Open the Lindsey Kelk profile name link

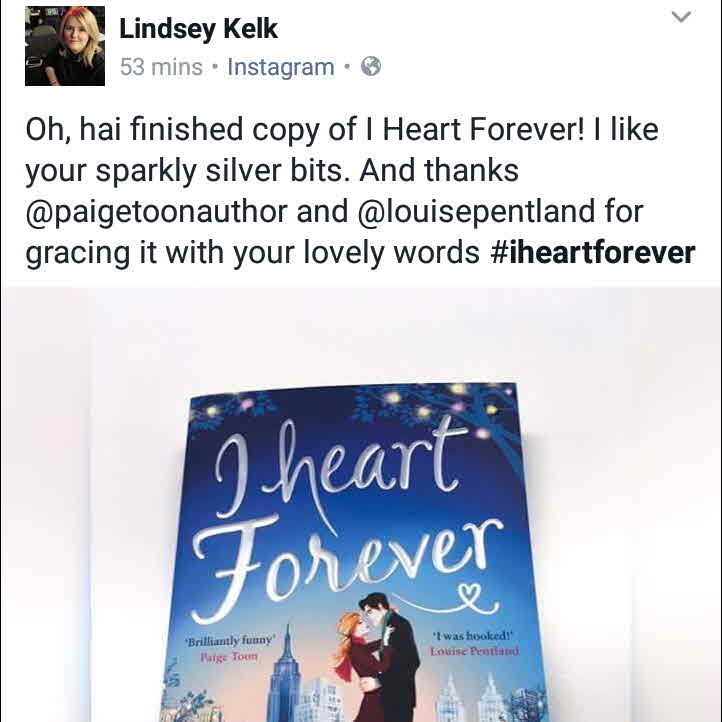(x=198, y=29)
